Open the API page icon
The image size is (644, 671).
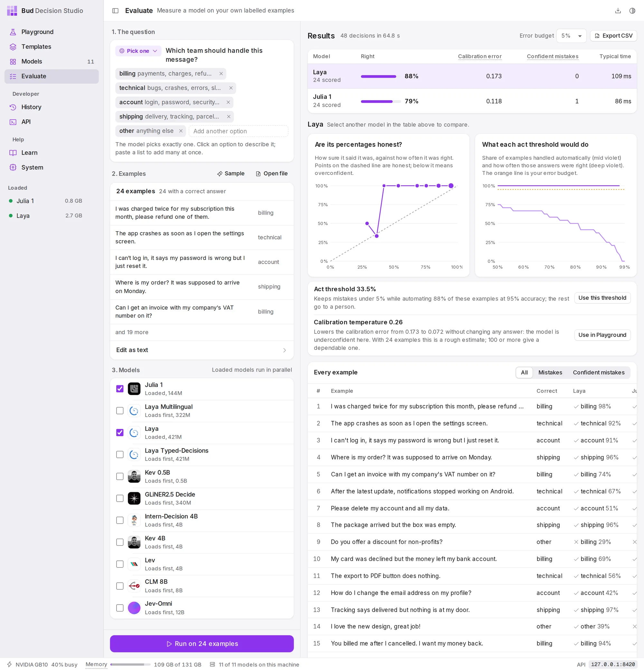[x=13, y=122]
